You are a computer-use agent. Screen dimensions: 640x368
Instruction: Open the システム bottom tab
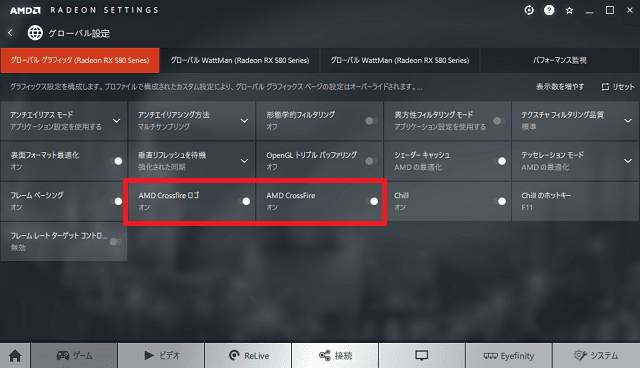[596, 356]
